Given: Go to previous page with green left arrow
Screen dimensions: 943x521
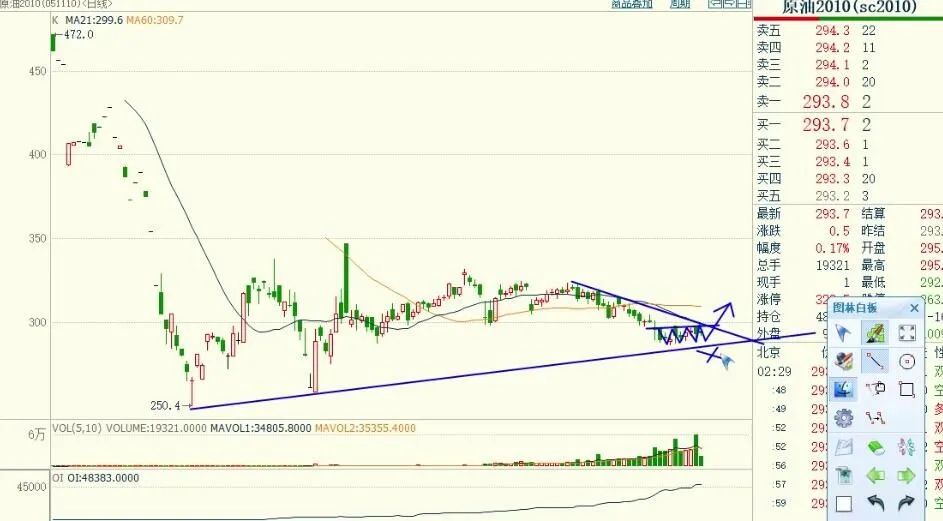Looking at the screenshot, I should click(875, 475).
